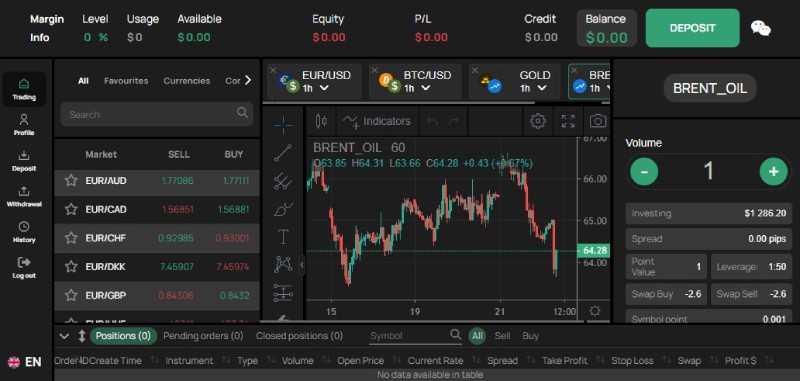Expand EUR/USD 1h timeframe dropdown
Image resolution: width=800 pixels, height=381 pixels.
(324, 88)
